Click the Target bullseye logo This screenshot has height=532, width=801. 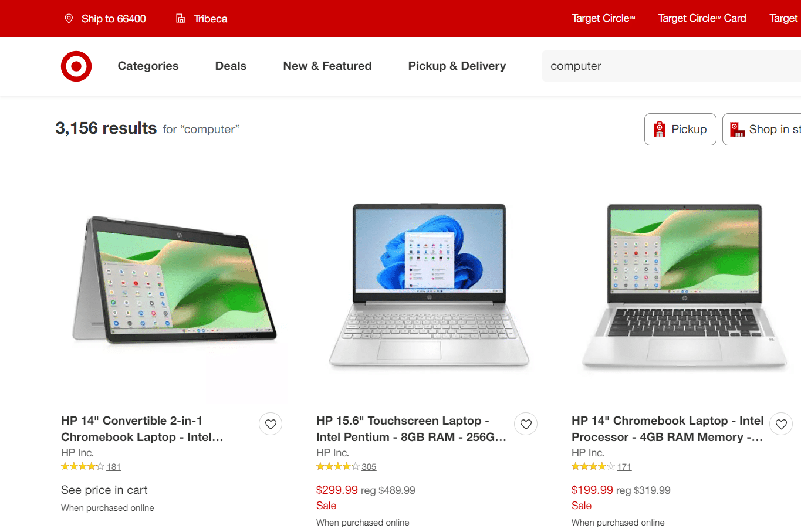(x=76, y=66)
